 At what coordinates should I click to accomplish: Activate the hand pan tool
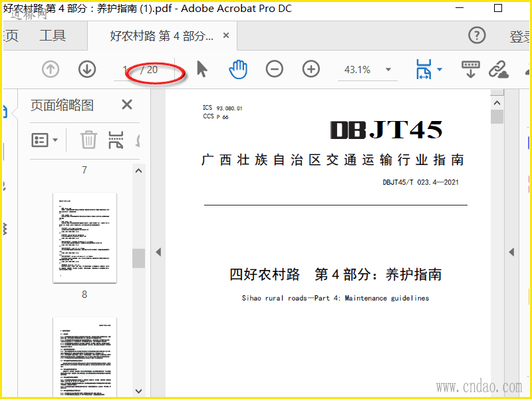(x=238, y=69)
